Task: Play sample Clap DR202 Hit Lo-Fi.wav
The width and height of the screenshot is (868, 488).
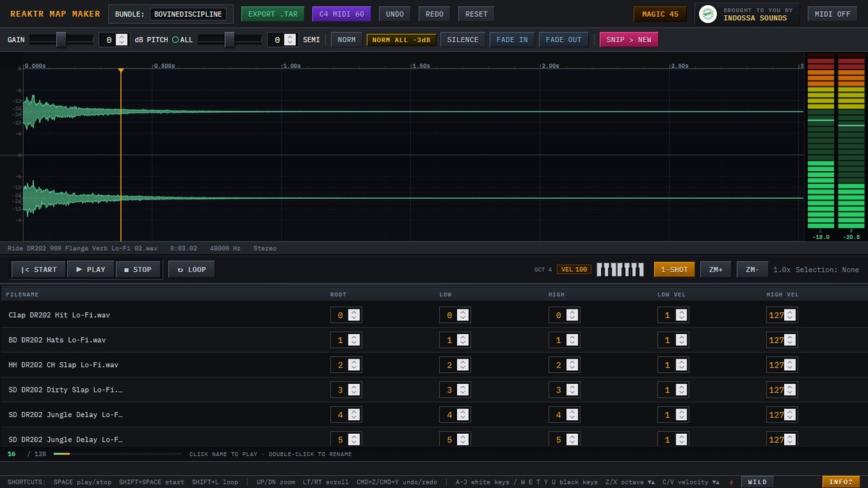Action: click(x=59, y=315)
